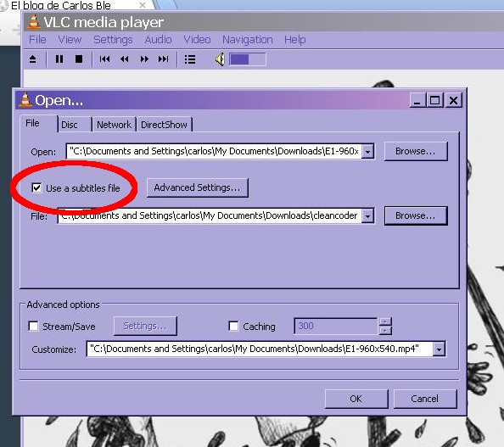Click the Open media path field
This screenshot has height=447, width=504.
coord(214,151)
